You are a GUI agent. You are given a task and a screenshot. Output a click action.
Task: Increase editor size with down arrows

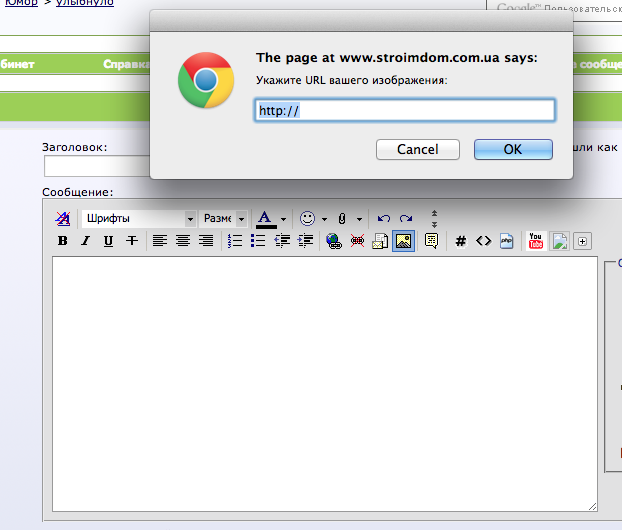pyautogui.click(x=434, y=225)
